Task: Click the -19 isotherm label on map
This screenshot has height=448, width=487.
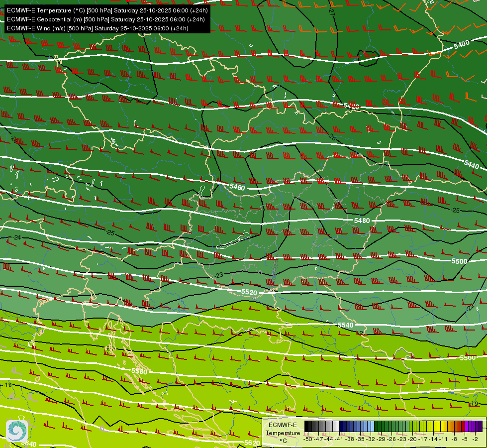Action: tap(474, 404)
